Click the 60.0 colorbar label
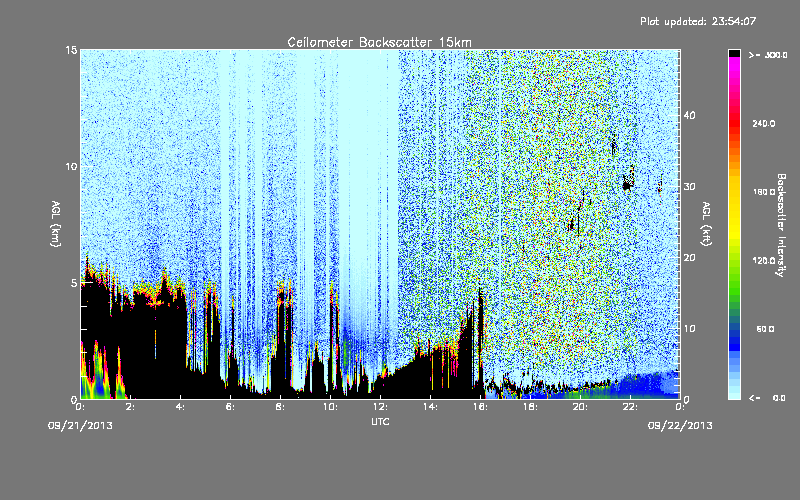Image resolution: width=800 pixels, height=500 pixels. [765, 329]
